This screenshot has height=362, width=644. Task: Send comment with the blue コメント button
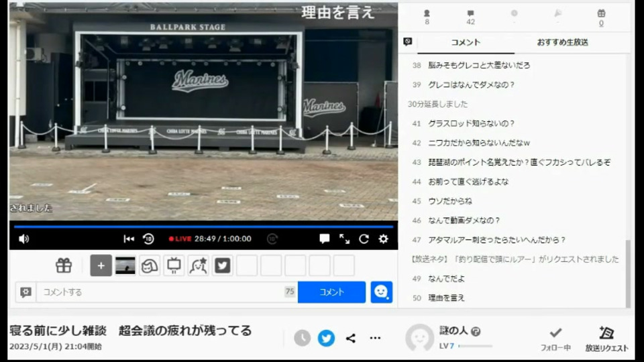[331, 292]
